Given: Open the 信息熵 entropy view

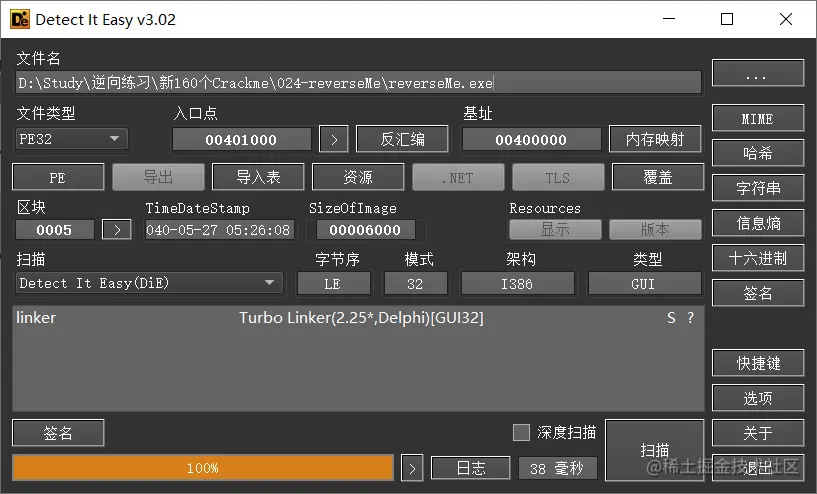Looking at the screenshot, I should tap(758, 223).
